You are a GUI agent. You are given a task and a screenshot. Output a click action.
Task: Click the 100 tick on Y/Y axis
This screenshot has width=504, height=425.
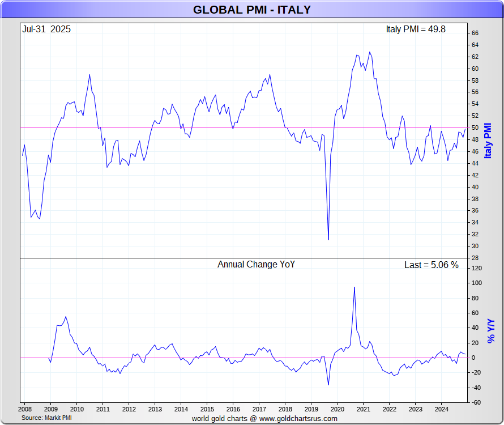click(477, 283)
